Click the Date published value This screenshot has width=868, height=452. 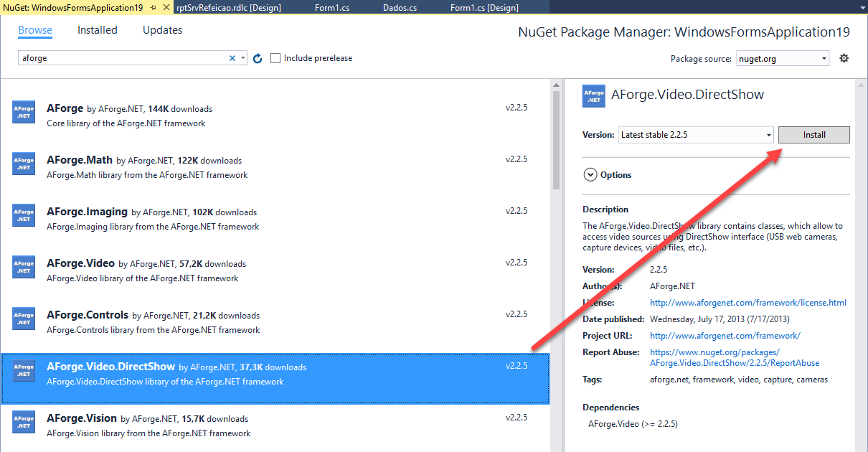pyautogui.click(x=718, y=319)
